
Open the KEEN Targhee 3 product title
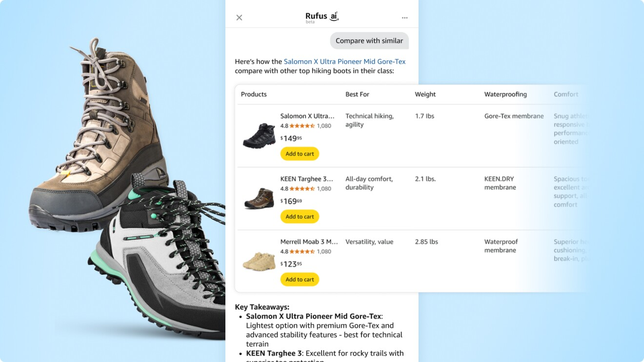click(307, 179)
